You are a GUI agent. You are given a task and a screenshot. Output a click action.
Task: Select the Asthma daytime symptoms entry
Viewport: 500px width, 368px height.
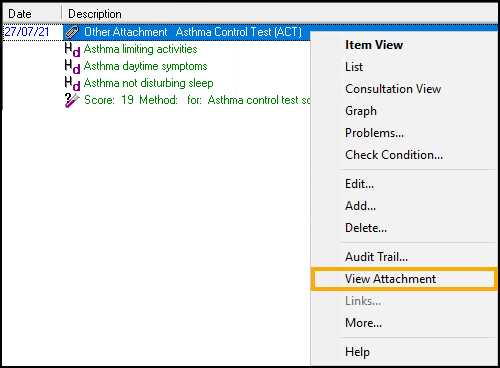coord(145,66)
